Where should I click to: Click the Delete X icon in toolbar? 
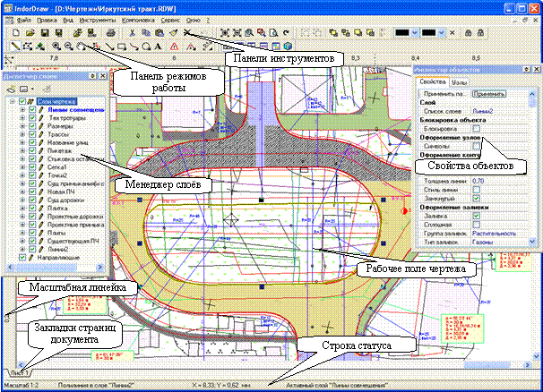click(x=185, y=31)
